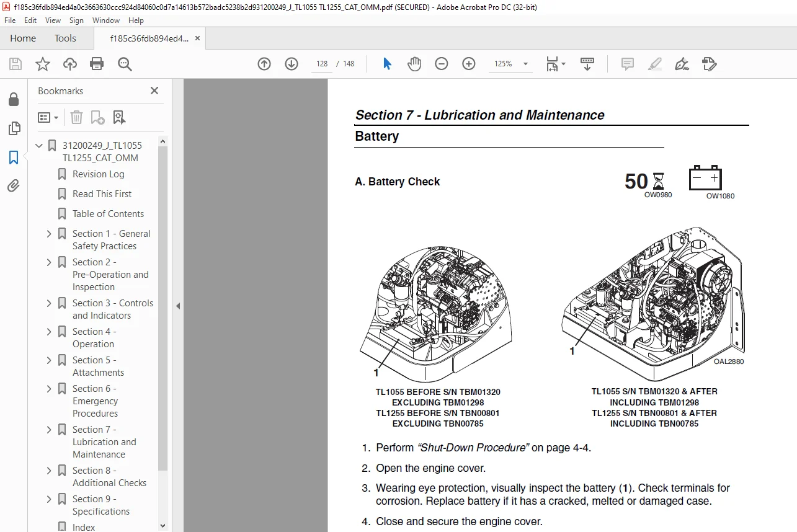Image resolution: width=797 pixels, height=532 pixels.
Task: Open the find text search tool
Action: [125, 64]
